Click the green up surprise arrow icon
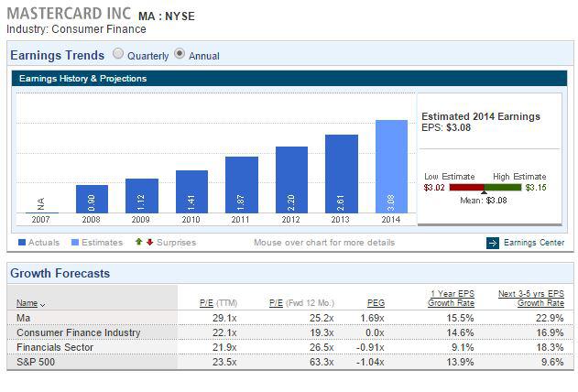The width and height of the screenshot is (578, 392). (x=138, y=242)
